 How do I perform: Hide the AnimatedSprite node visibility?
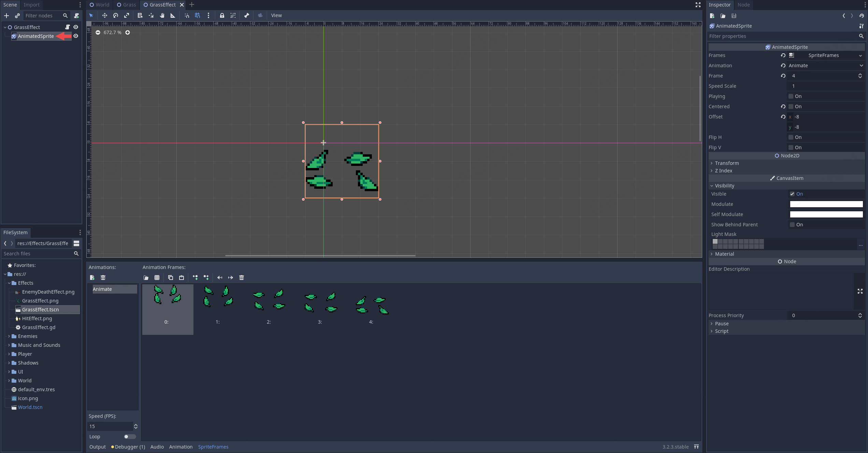[x=76, y=36]
